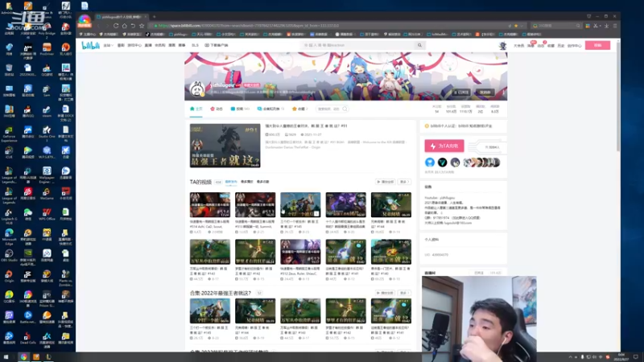The image size is (644, 362).
Task: Click the bookmark star beside the reload button
Action: (142, 26)
